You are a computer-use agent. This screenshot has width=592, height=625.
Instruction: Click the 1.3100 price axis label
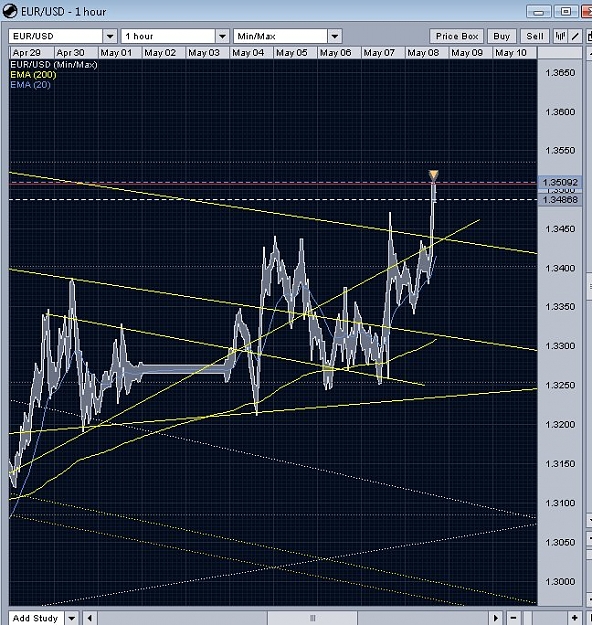coord(560,503)
